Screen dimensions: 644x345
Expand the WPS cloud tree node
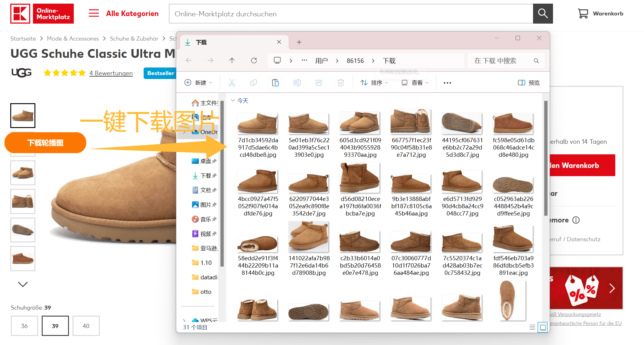[184, 320]
